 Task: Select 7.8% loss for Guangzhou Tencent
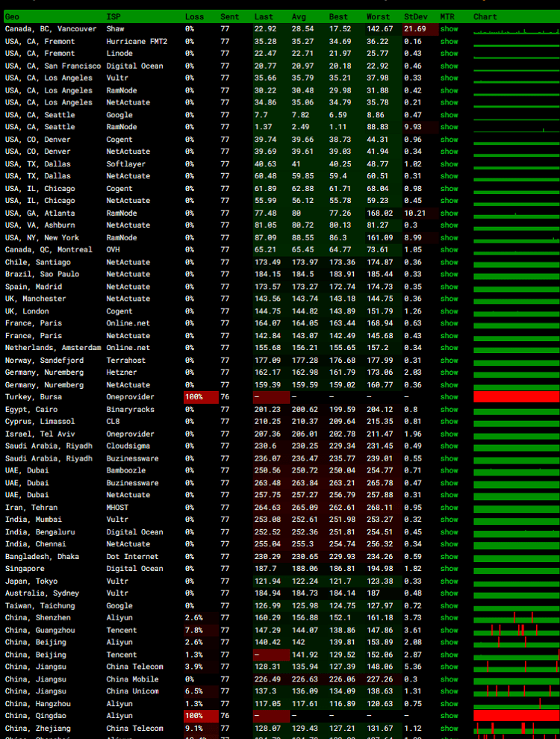tap(202, 630)
